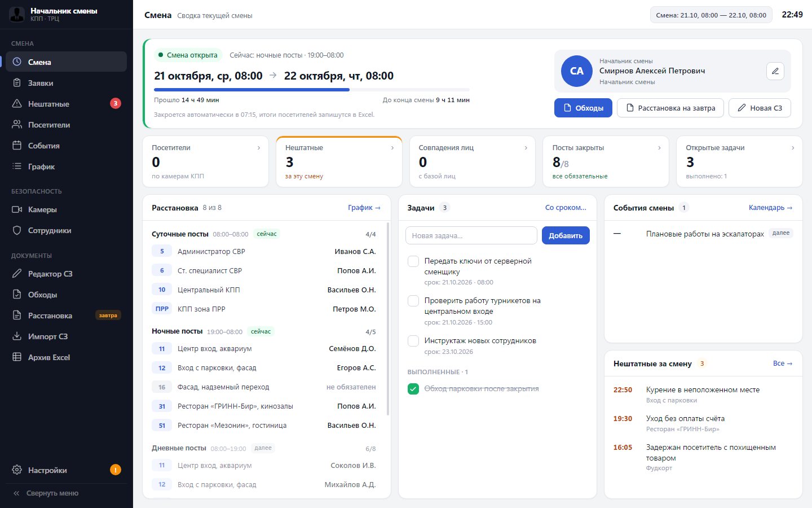Click the table icon next to Архив Excel
This screenshot has height=508, width=812.
click(x=17, y=357)
